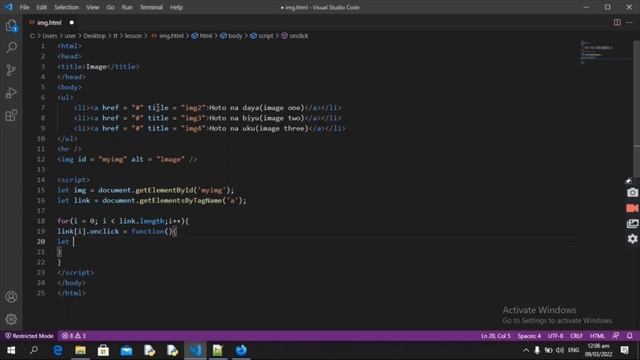Open the taskbar clock and date
Viewport: 640px width, 360px height.
point(598,350)
